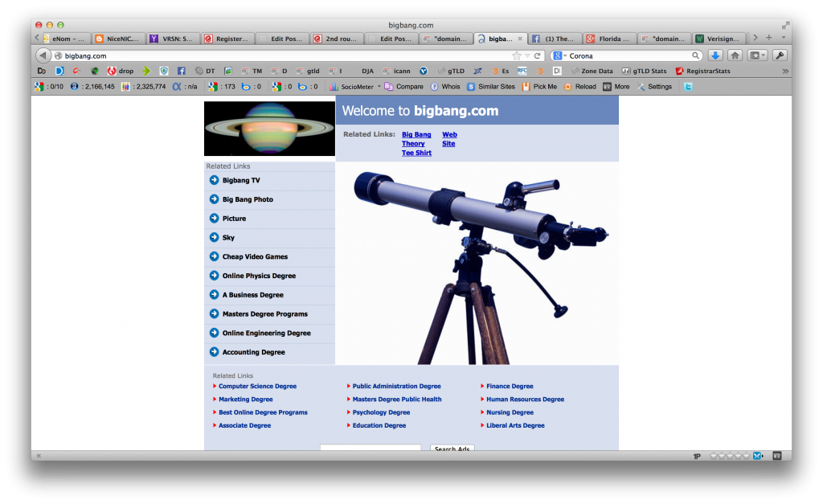Click the Search Ads button
Screen dimensions: 823x504
tap(452, 449)
